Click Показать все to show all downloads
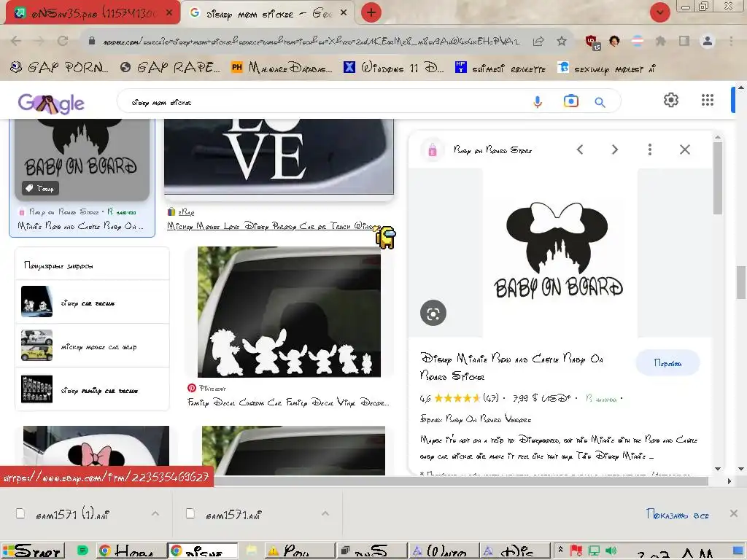 tap(678, 514)
